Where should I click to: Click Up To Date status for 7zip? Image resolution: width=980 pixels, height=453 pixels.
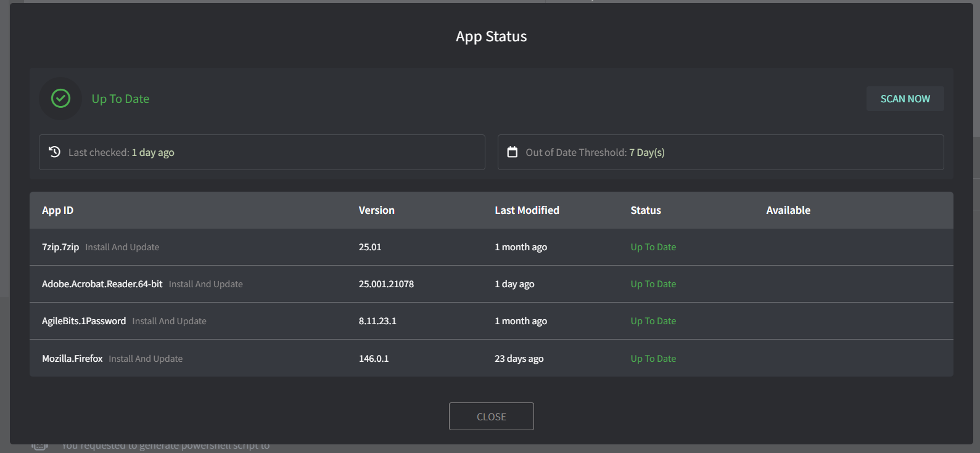click(653, 247)
